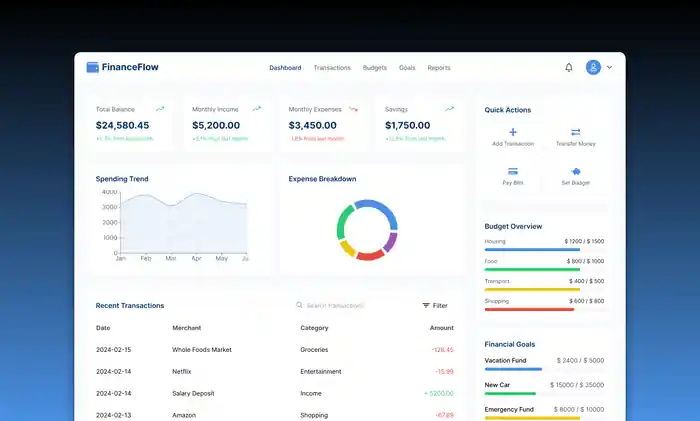Focus the Search transactions field
Viewport: 700px width, 421px height.
pyautogui.click(x=335, y=305)
